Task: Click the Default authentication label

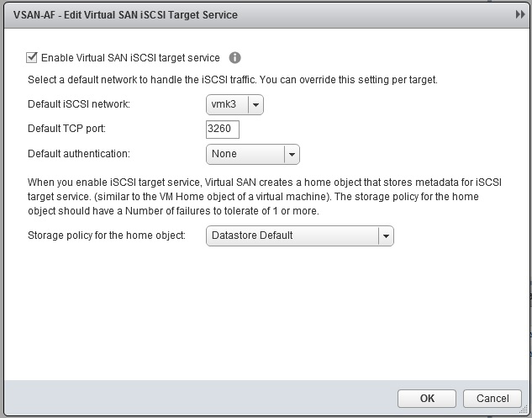Action: tap(79, 154)
